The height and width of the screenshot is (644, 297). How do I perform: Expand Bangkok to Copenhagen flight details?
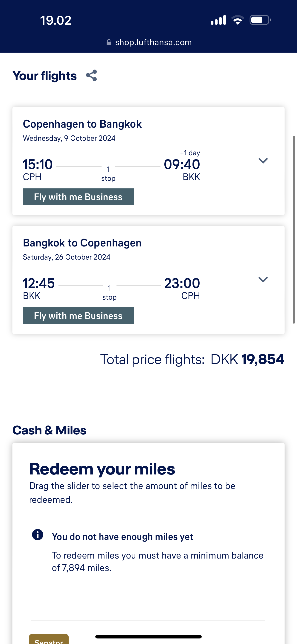point(263,279)
